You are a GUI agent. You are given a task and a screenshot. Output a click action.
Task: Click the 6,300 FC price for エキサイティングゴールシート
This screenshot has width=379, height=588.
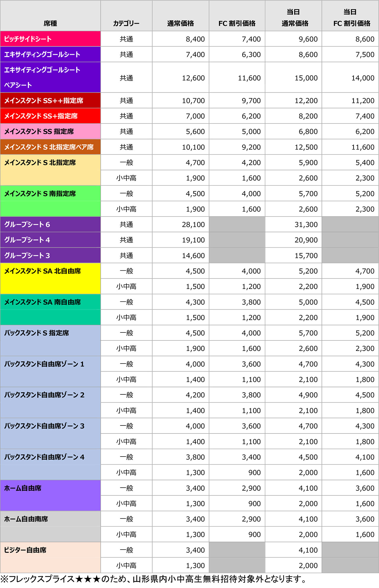click(251, 54)
